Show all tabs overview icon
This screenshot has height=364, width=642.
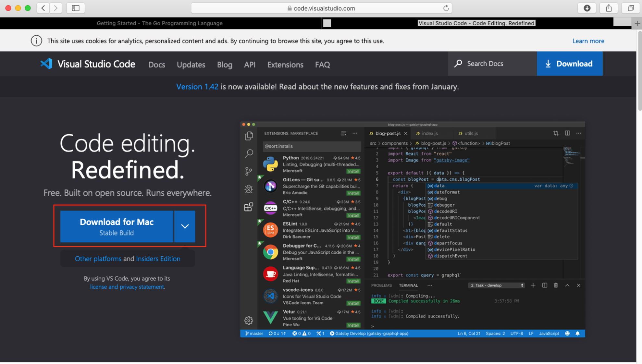pyautogui.click(x=631, y=8)
